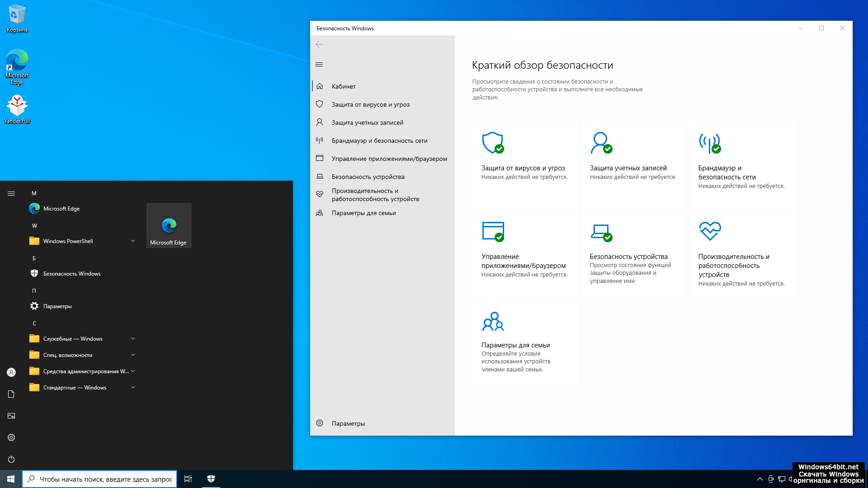
Task: Open family options icon in the sidebar
Action: [x=320, y=212]
